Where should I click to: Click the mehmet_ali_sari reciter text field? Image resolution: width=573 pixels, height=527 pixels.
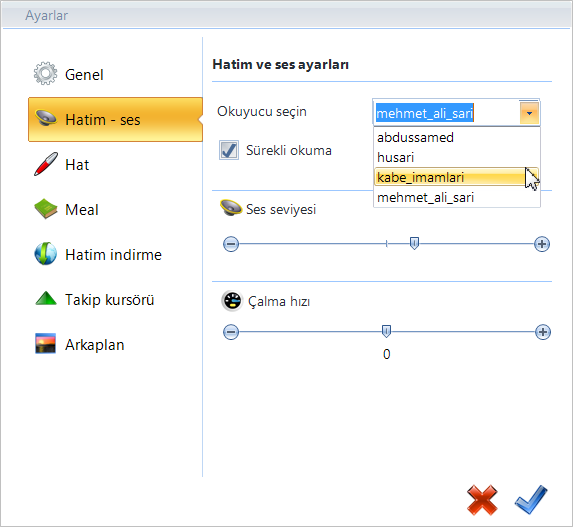pyautogui.click(x=446, y=113)
